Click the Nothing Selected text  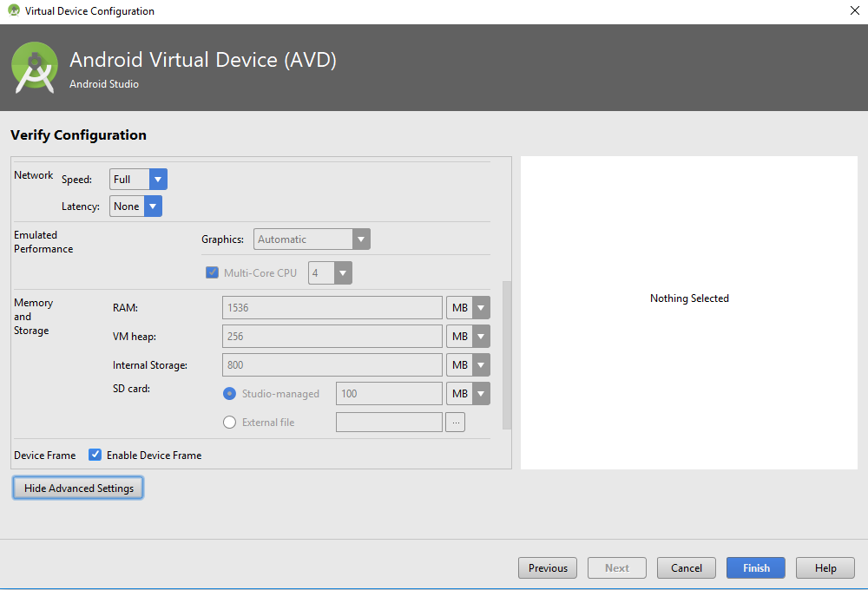coord(689,298)
